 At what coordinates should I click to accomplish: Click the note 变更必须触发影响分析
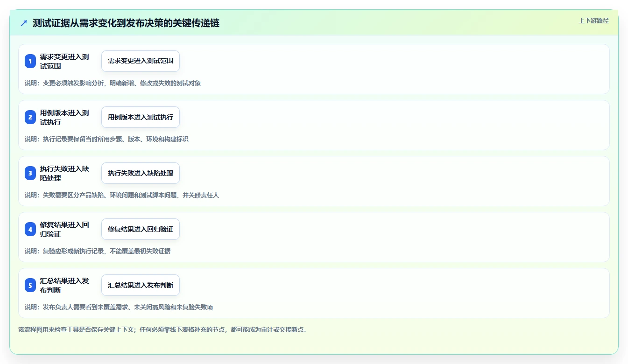113,83
